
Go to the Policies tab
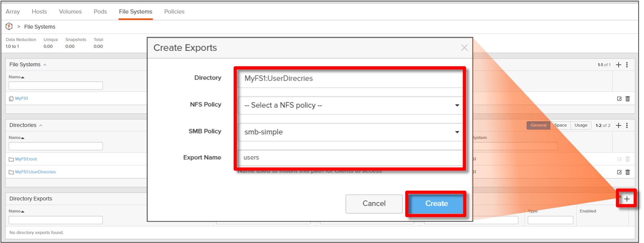pos(174,12)
